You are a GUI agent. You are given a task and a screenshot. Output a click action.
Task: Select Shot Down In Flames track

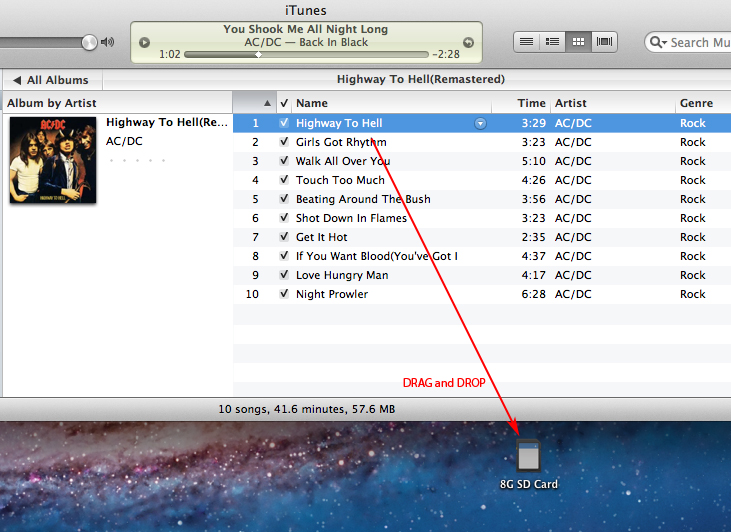click(482, 218)
